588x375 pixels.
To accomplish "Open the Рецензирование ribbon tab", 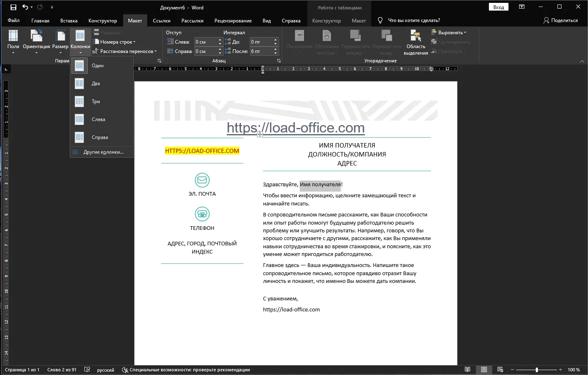I will (233, 21).
